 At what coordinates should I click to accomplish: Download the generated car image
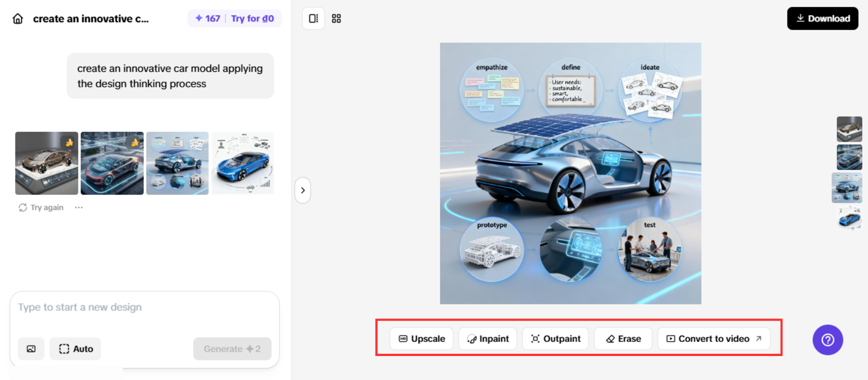822,19
